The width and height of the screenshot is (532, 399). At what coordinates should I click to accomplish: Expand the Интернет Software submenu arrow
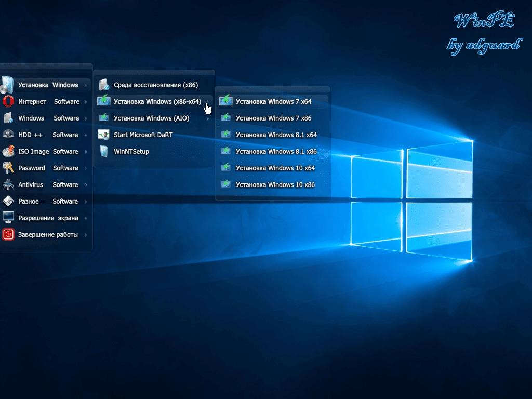point(86,102)
